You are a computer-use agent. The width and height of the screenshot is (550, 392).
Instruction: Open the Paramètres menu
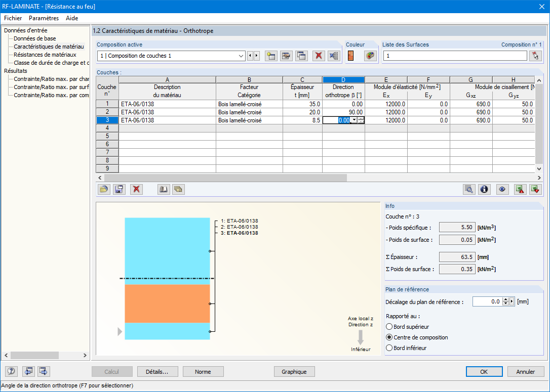coord(44,18)
